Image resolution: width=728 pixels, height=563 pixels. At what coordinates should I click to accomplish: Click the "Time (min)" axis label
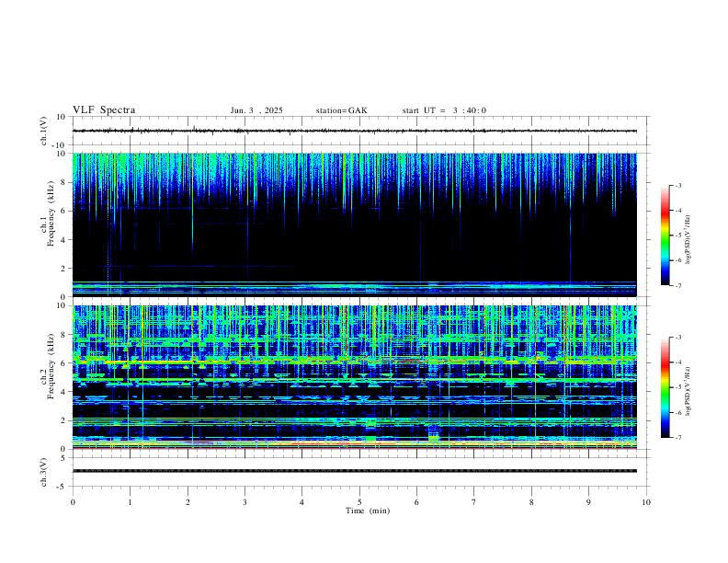pyautogui.click(x=368, y=511)
